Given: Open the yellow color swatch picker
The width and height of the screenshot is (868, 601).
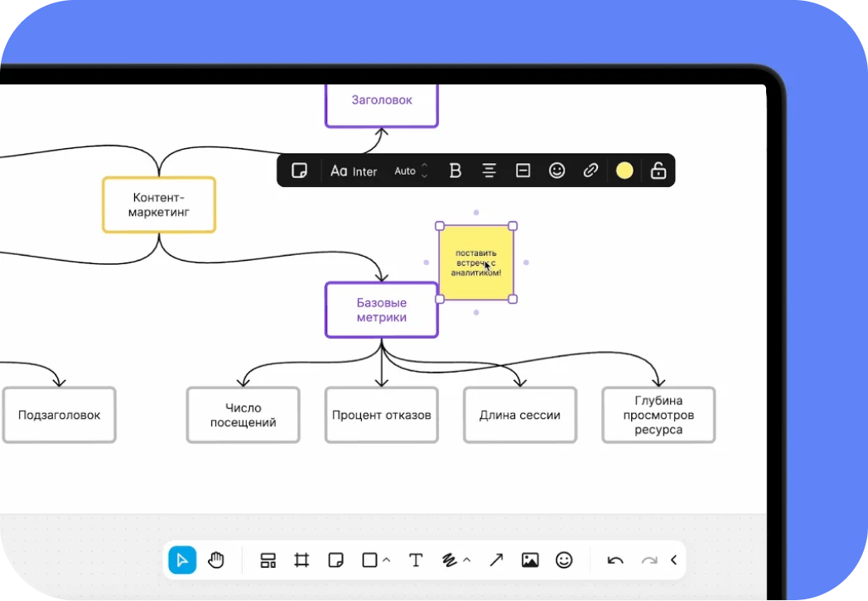Looking at the screenshot, I should point(624,171).
